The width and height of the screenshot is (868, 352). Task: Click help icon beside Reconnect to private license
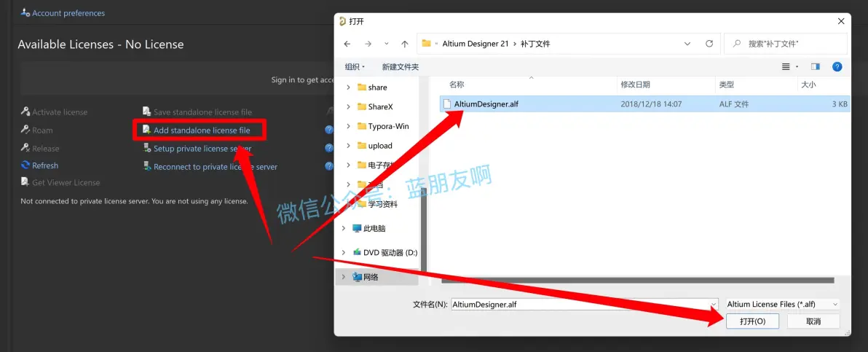[x=329, y=165]
